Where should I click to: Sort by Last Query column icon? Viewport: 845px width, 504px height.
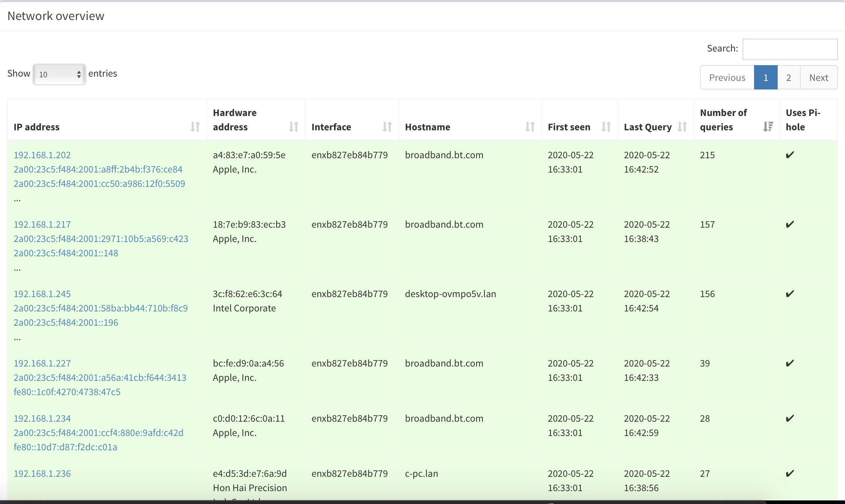(x=682, y=127)
